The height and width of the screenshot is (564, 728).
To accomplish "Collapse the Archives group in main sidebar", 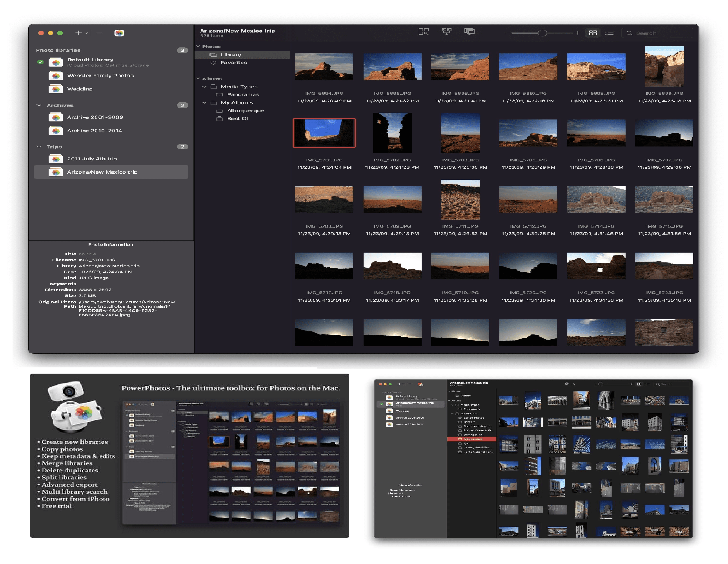I will (39, 105).
